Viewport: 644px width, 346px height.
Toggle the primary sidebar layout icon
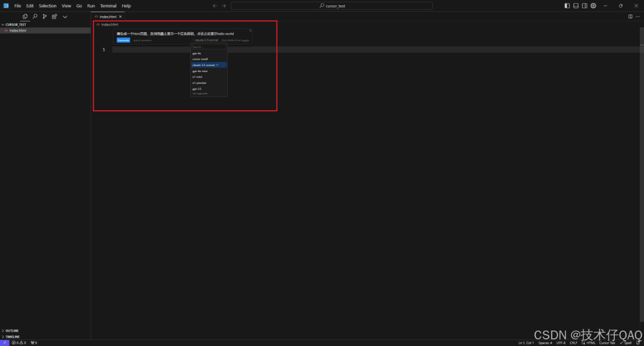click(x=567, y=6)
